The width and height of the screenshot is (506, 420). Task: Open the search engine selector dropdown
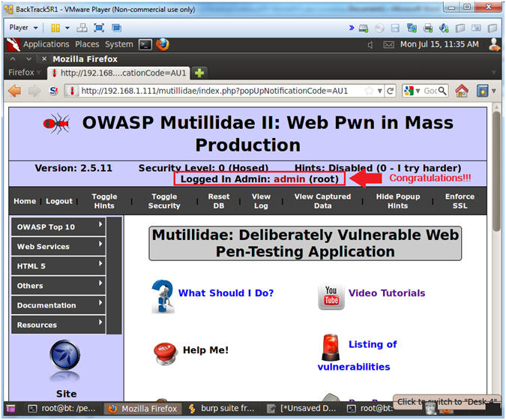click(x=412, y=91)
